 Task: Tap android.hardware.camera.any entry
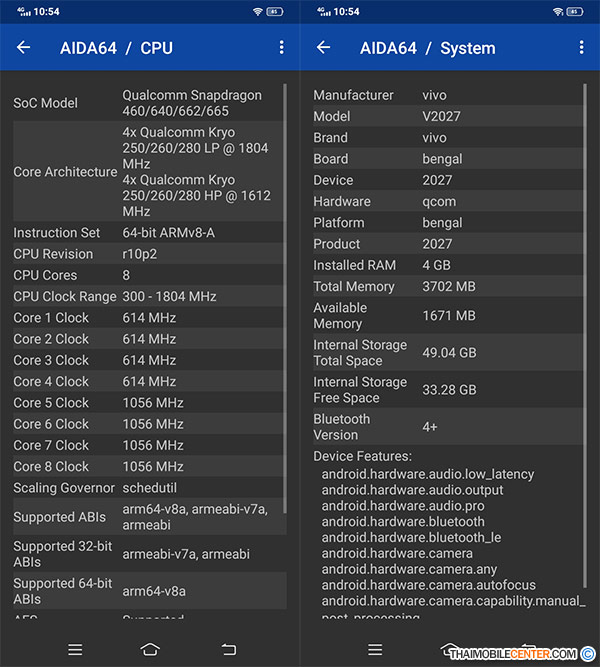pyautogui.click(x=409, y=569)
